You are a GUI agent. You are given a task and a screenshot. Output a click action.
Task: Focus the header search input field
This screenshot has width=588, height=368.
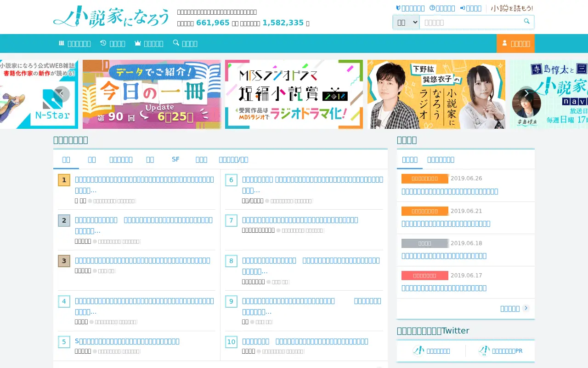pyautogui.click(x=470, y=22)
